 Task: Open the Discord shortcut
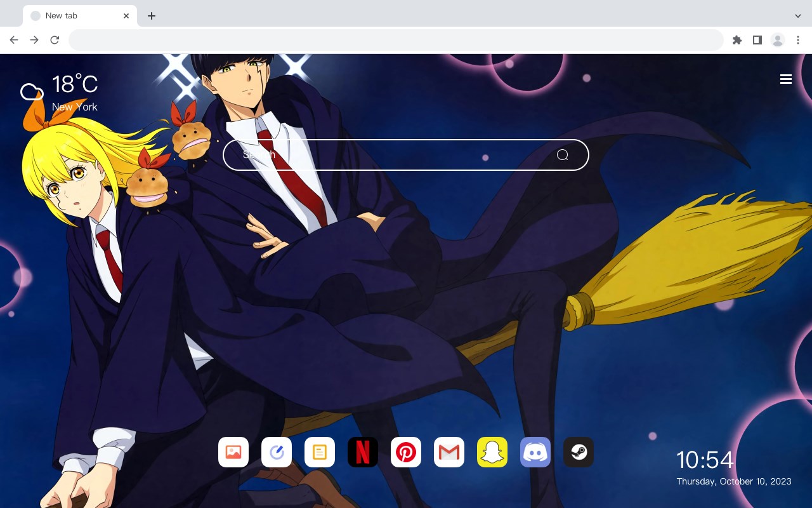tap(535, 452)
